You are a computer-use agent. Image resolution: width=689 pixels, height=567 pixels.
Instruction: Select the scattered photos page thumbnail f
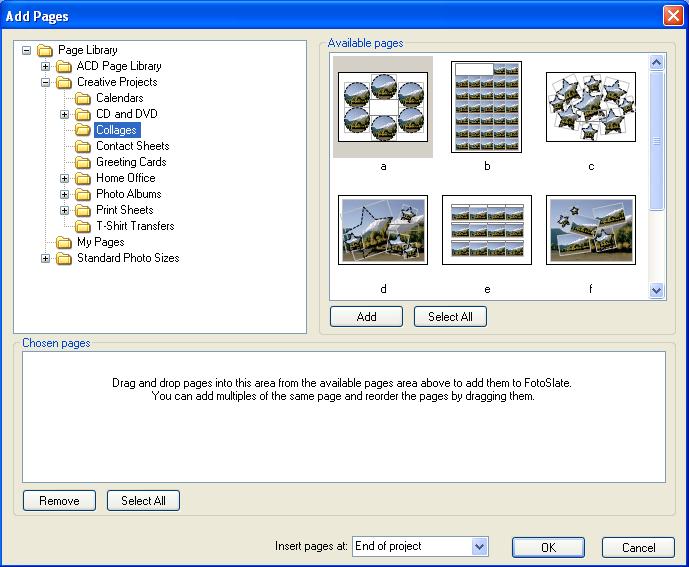(x=591, y=230)
